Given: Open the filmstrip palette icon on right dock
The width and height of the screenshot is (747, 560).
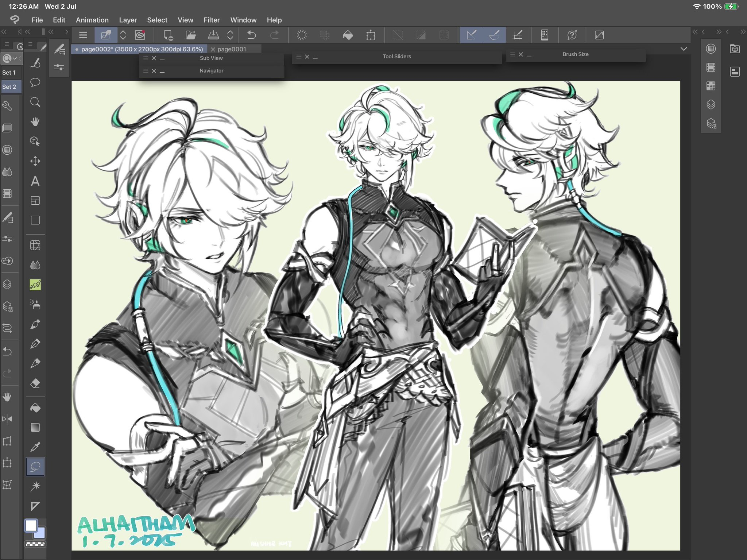Looking at the screenshot, I should tap(711, 67).
